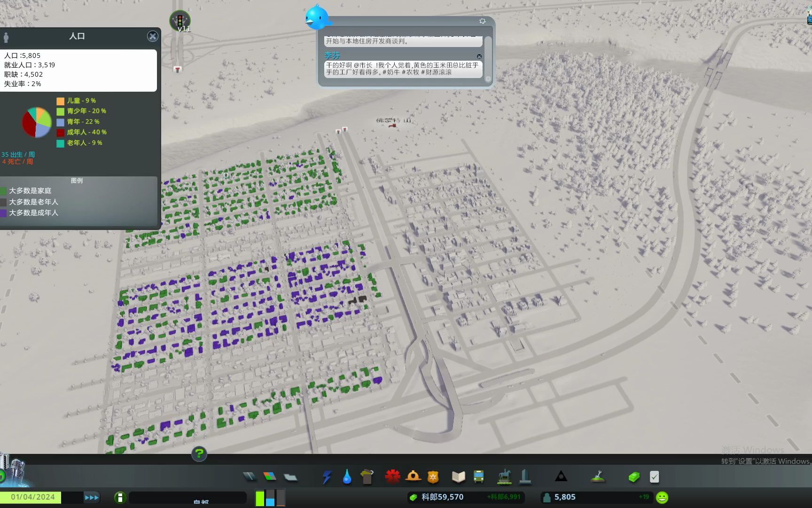Click the red marker near highway interchange
Screen dimensions: 812x508
tap(177, 70)
